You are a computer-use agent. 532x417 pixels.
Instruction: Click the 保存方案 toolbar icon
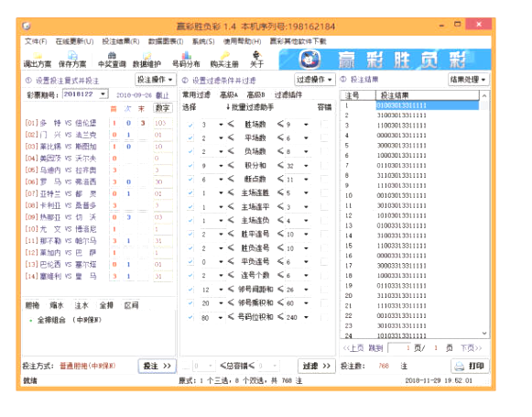[x=72, y=60]
